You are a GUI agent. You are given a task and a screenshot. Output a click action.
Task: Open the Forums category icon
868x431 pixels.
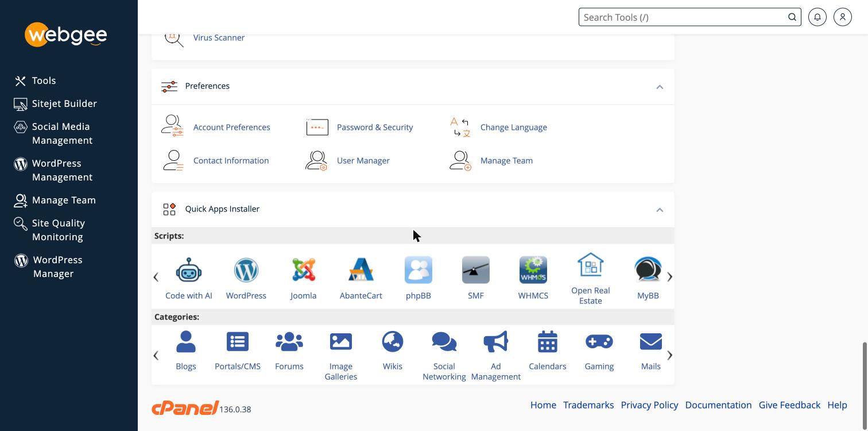click(x=289, y=341)
